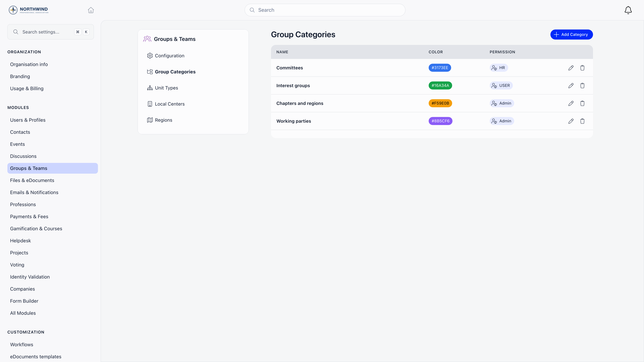Image resolution: width=644 pixels, height=362 pixels.
Task: Click the Admin badge for Working parties
Action: [x=501, y=121]
